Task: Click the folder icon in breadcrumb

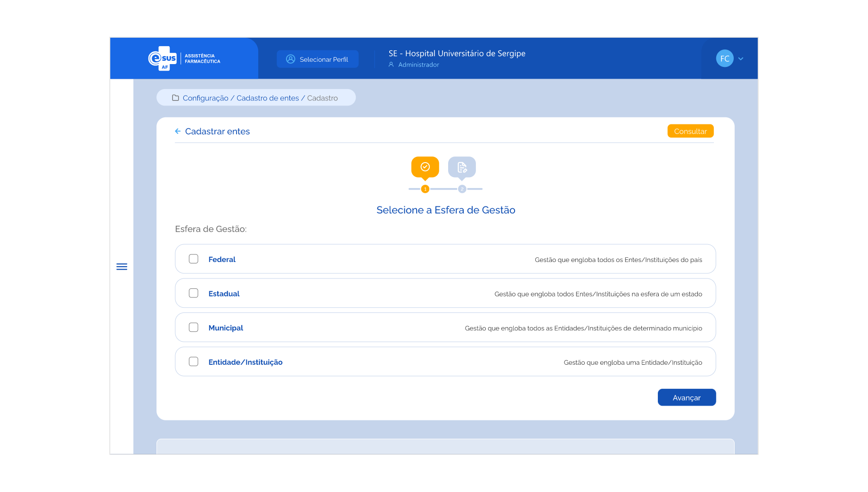Action: click(175, 98)
